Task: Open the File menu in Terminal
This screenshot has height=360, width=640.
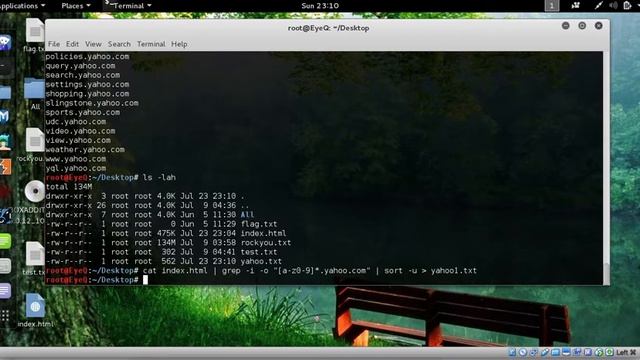Action: pos(53,44)
